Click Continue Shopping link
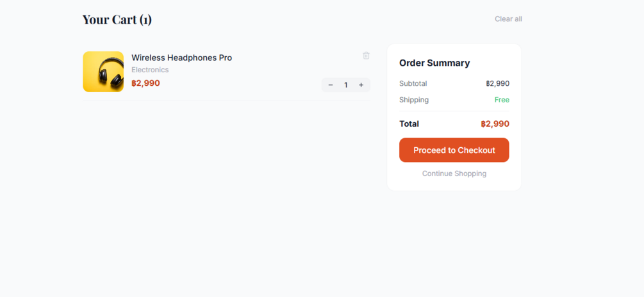The image size is (644, 297). [x=454, y=173]
